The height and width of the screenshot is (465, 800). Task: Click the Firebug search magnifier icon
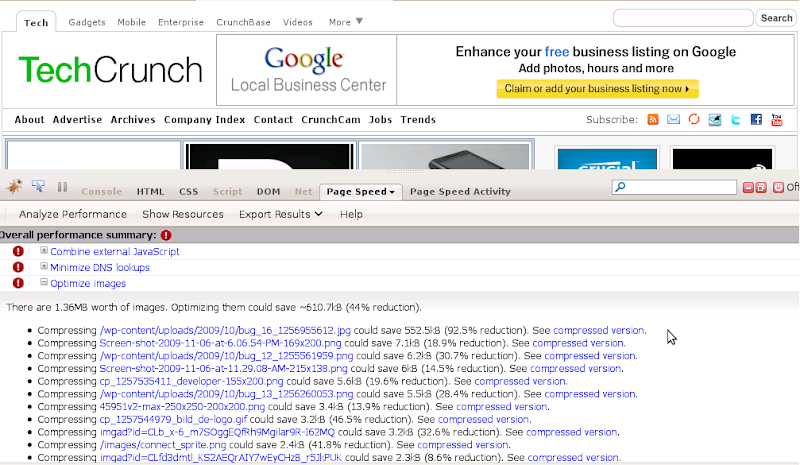click(620, 187)
